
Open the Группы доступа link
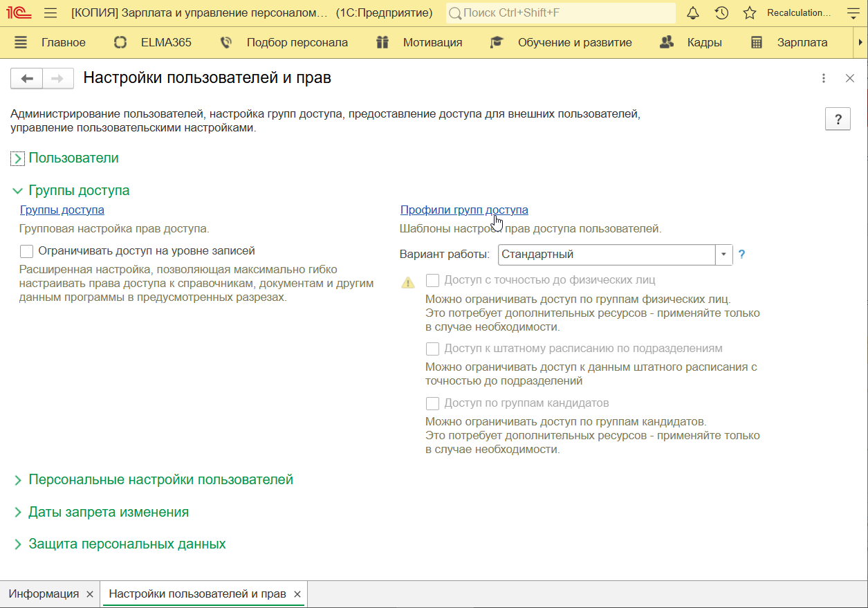point(62,210)
